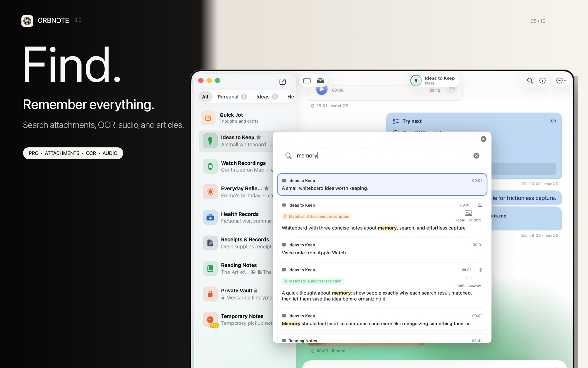Click the idea-...rd.png image thumbnail
The width and height of the screenshot is (588, 368).
pyautogui.click(x=468, y=214)
